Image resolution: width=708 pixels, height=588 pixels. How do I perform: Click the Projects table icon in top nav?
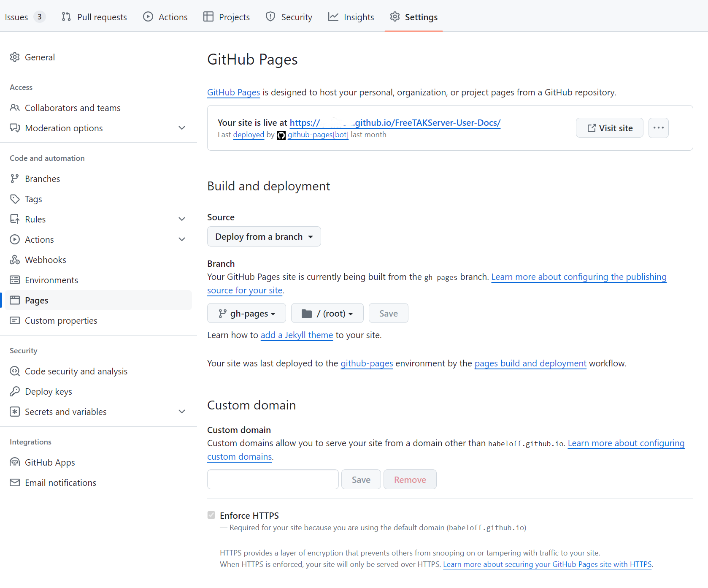208,16
